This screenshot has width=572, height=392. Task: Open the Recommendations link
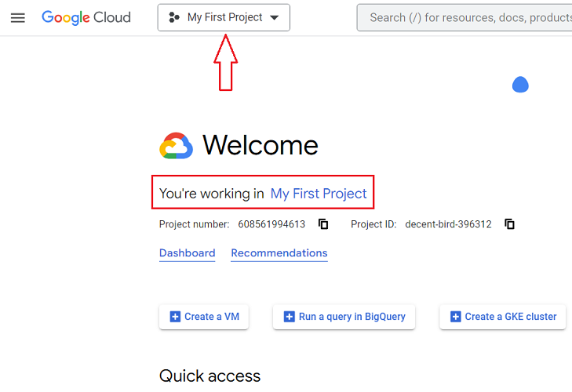[279, 253]
